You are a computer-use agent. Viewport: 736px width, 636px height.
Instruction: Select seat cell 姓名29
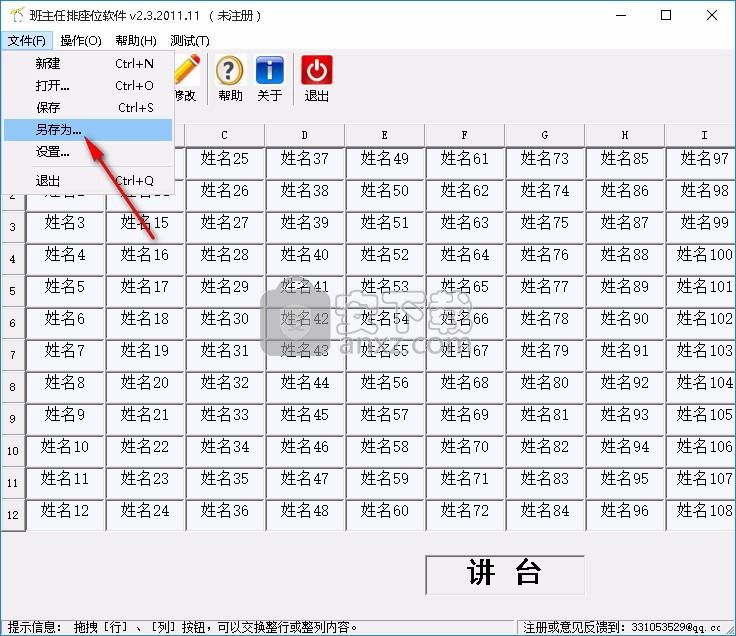pyautogui.click(x=225, y=291)
